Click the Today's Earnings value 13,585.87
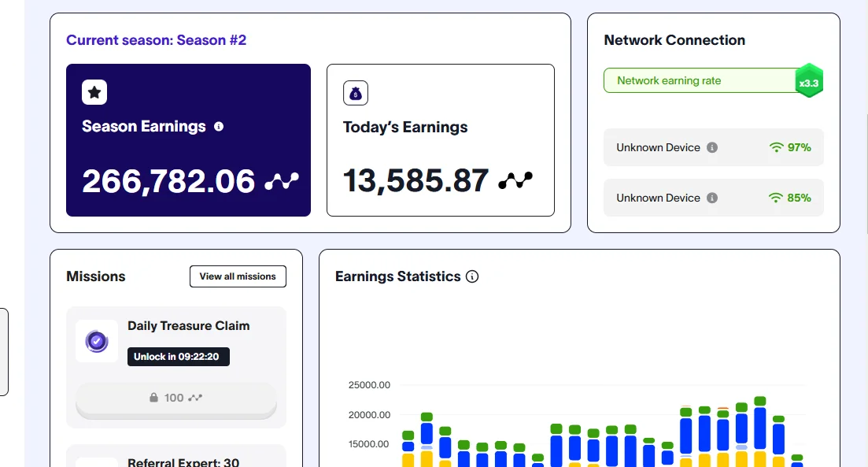The image size is (868, 467). tap(416, 180)
